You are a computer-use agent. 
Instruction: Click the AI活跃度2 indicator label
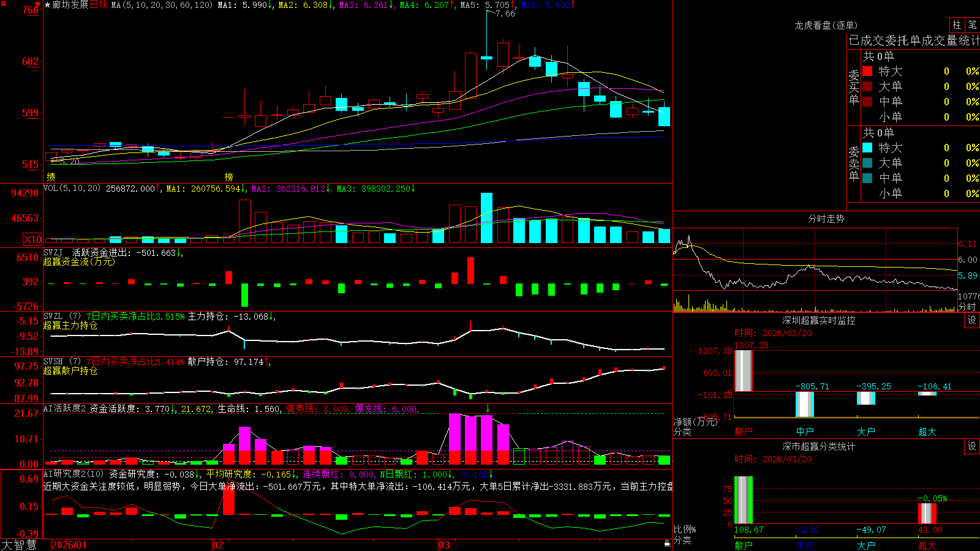65,409
